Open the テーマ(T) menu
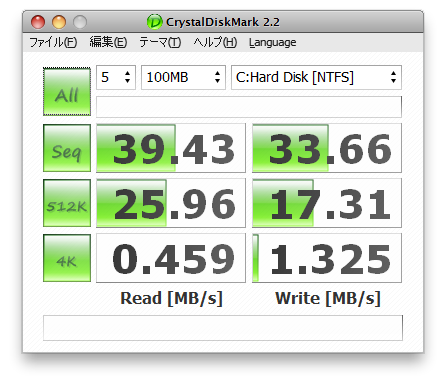Image resolution: width=446 pixels, height=385 pixels. [160, 42]
